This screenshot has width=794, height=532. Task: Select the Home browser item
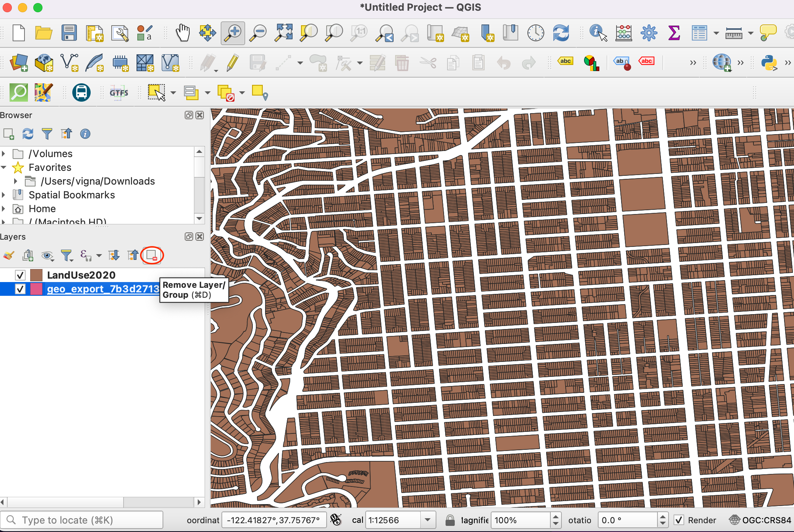point(42,209)
